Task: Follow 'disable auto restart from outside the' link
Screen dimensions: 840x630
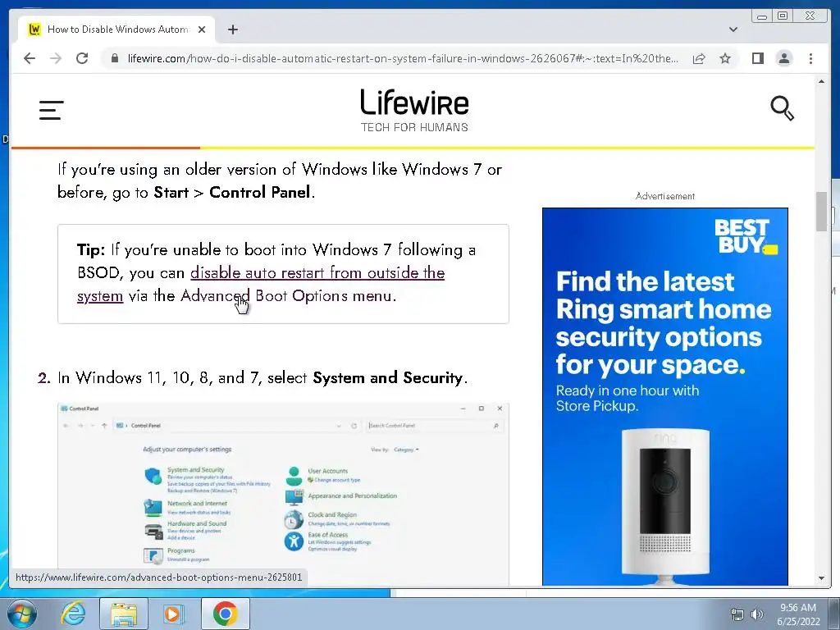Action: click(317, 272)
